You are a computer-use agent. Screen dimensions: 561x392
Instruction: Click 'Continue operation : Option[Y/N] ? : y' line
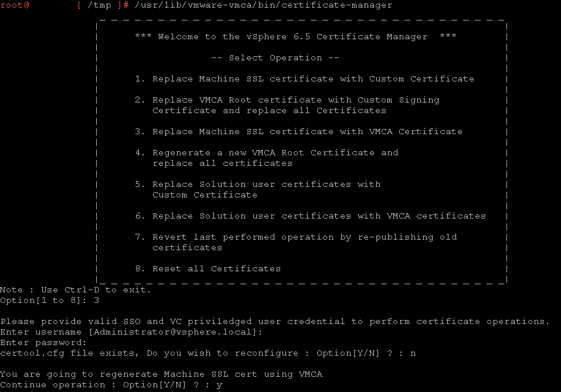tap(111, 385)
